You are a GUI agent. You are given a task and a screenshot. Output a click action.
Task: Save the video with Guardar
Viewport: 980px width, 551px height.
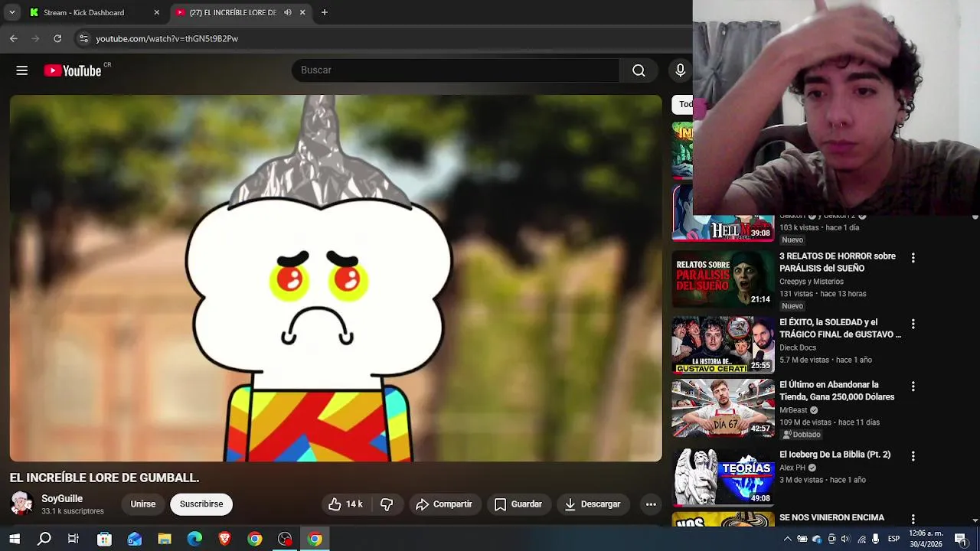[x=518, y=504]
